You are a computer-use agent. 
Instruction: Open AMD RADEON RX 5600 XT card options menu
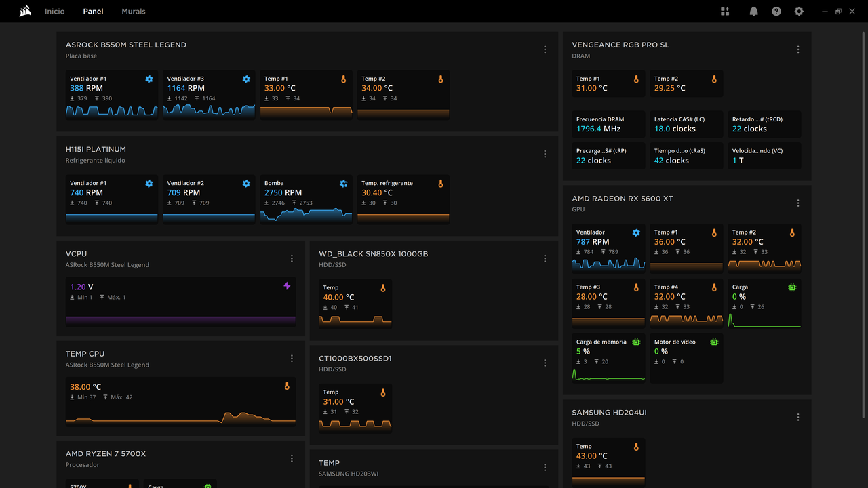click(x=798, y=203)
